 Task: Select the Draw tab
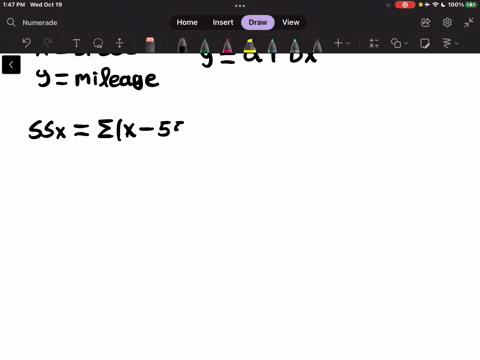[258, 22]
